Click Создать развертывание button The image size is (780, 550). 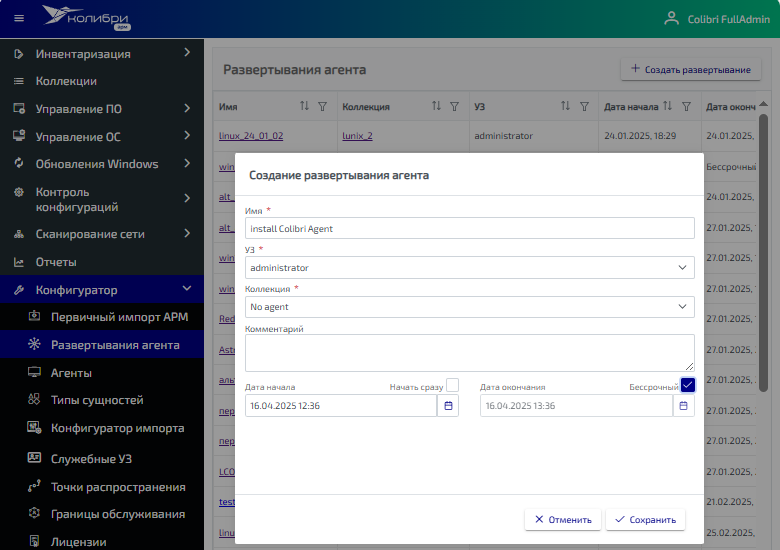coord(691,70)
